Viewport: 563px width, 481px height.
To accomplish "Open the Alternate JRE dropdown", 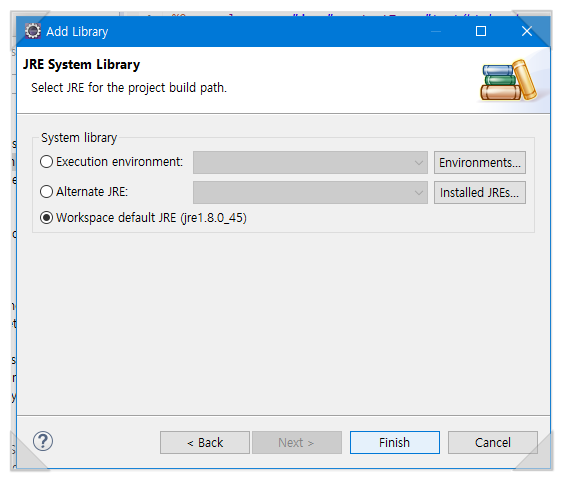I will click(310, 192).
